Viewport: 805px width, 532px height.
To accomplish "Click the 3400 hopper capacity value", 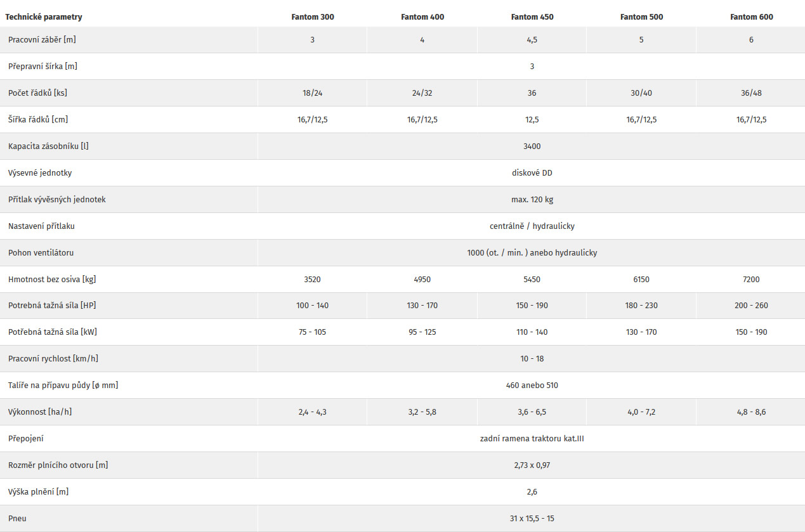I will [532, 146].
